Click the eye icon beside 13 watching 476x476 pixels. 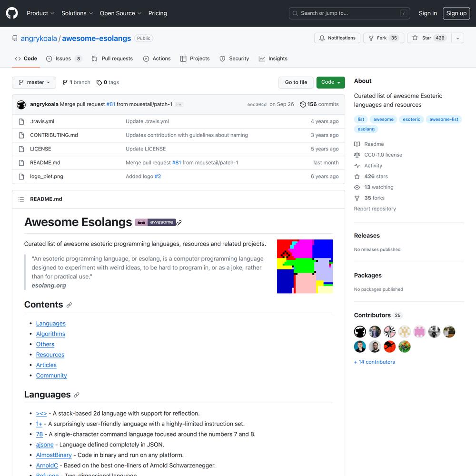357,187
